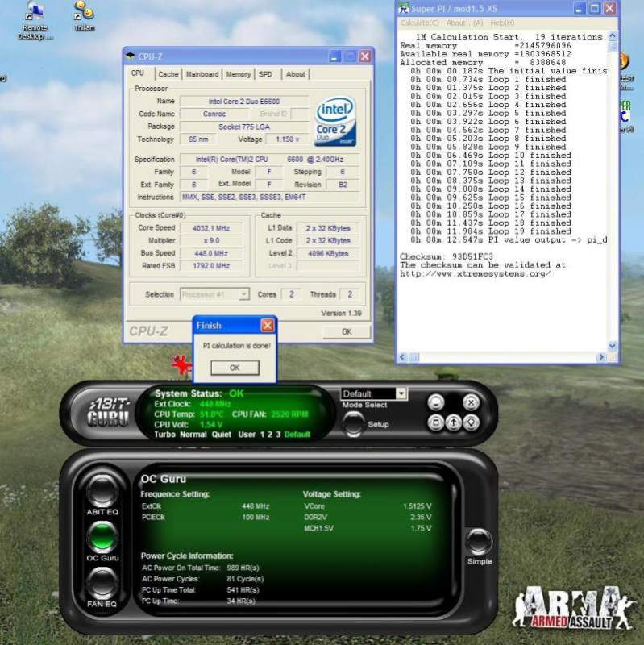Click the Level 2 cache value 4096 KBytes
Viewport: 644px width, 645px height.
(x=328, y=254)
